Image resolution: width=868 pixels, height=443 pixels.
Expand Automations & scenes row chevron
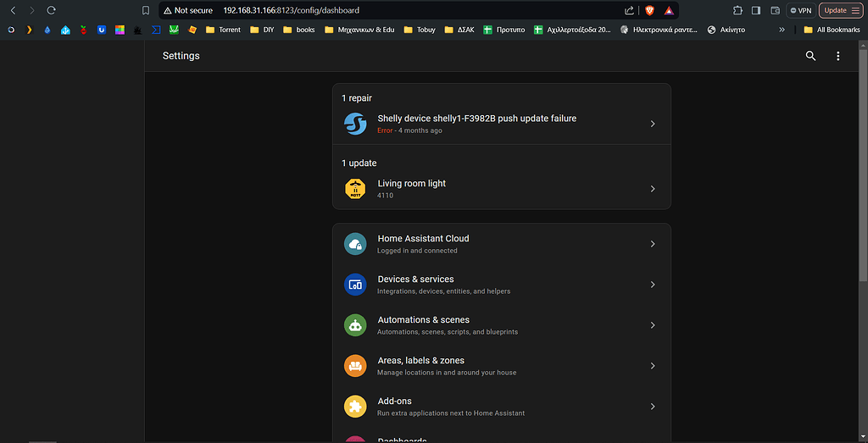tap(653, 325)
